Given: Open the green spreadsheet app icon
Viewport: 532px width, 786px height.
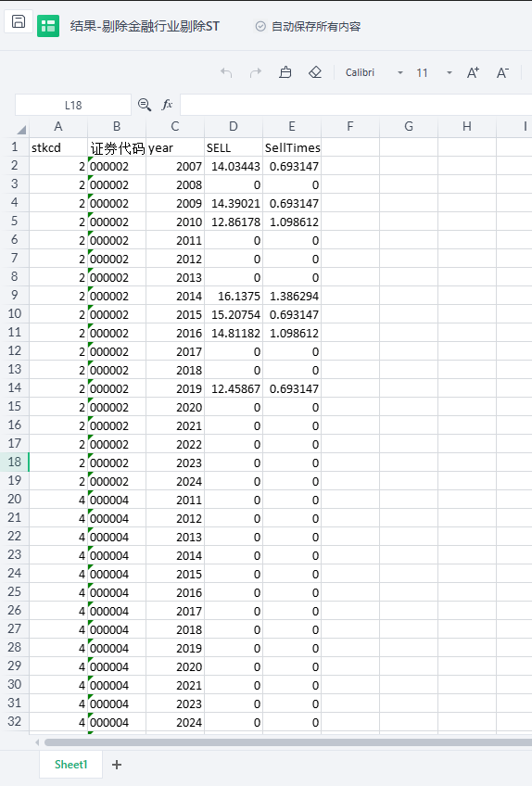Looking at the screenshot, I should click(x=48, y=26).
